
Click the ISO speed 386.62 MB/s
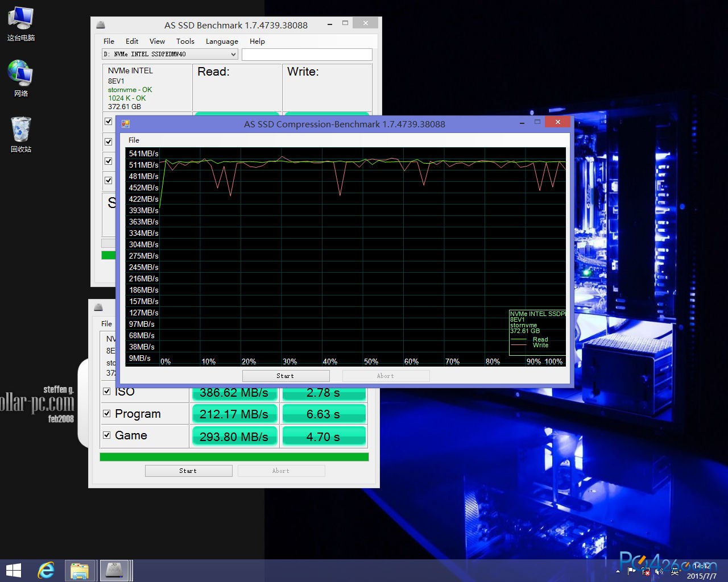pyautogui.click(x=234, y=392)
